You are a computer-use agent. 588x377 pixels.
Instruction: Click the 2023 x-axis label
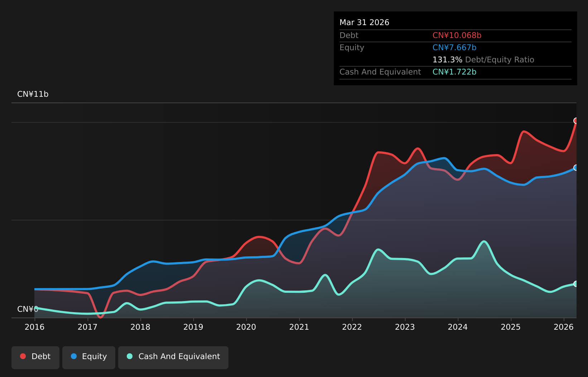click(x=405, y=327)
